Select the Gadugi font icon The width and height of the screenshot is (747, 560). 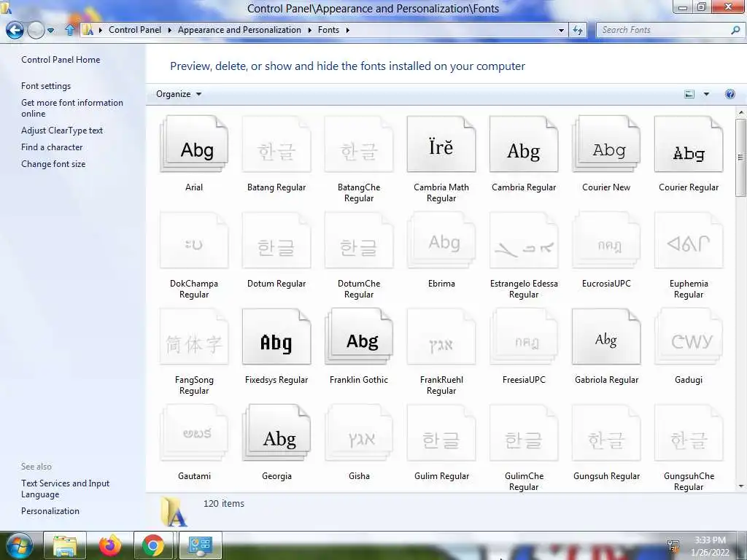tap(689, 337)
